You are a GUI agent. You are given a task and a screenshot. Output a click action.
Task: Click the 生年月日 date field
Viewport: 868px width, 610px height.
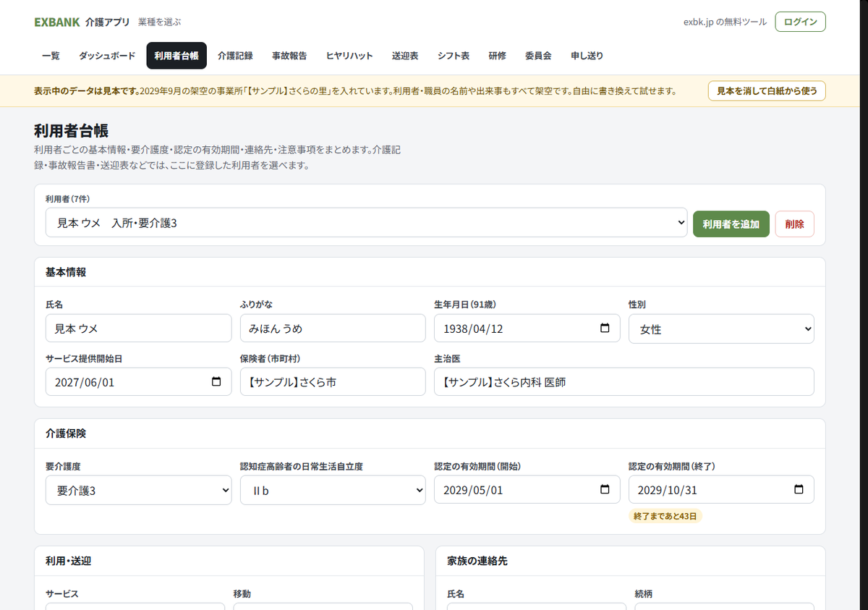tap(527, 329)
